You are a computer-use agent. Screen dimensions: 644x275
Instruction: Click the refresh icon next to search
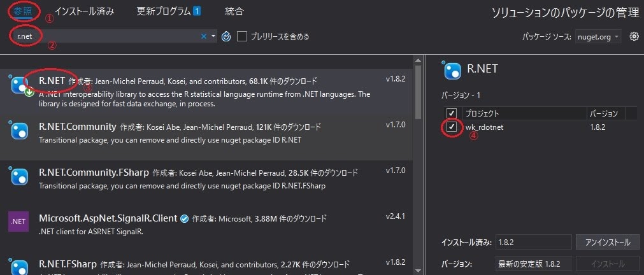pyautogui.click(x=226, y=36)
